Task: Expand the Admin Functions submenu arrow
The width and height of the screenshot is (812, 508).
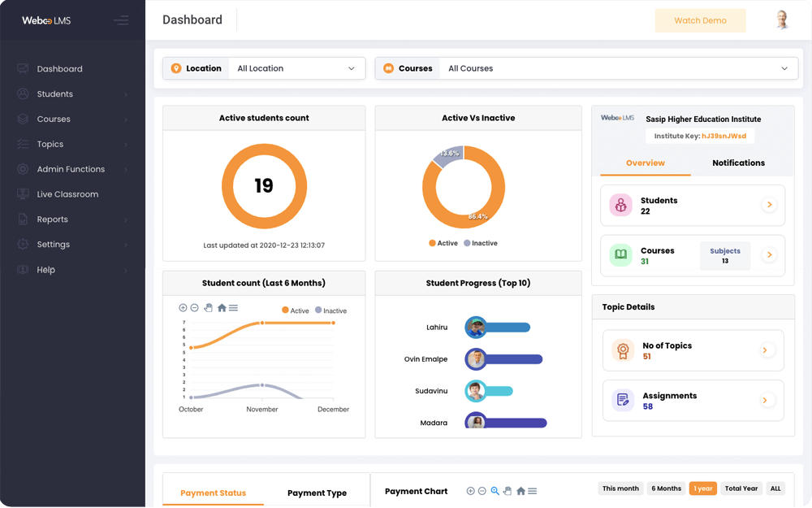Action: (x=126, y=170)
